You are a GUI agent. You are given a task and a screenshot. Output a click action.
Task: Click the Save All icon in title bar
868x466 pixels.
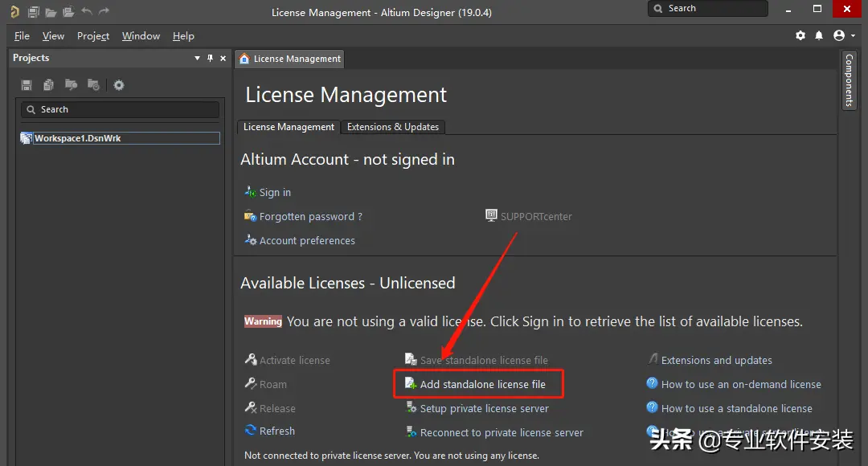(x=33, y=11)
